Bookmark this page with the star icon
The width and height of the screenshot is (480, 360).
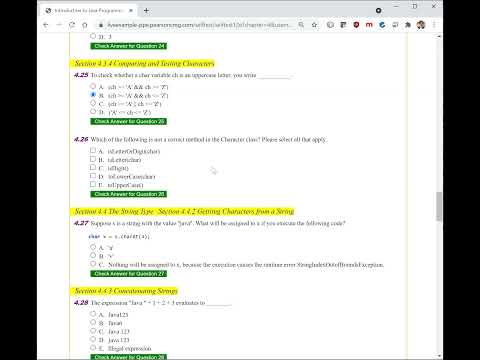click(314, 25)
